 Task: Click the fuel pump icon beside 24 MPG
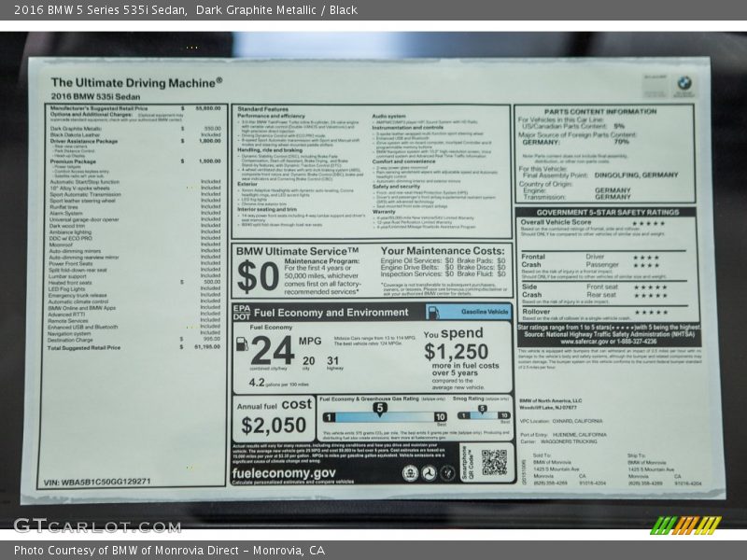coord(242,343)
